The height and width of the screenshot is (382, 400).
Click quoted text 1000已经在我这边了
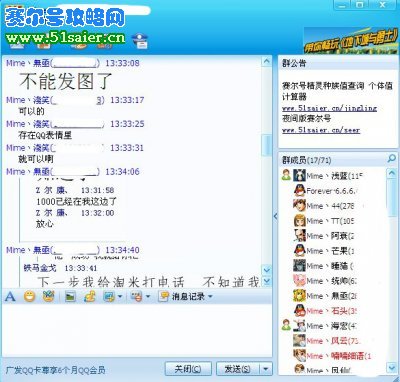pos(76,201)
